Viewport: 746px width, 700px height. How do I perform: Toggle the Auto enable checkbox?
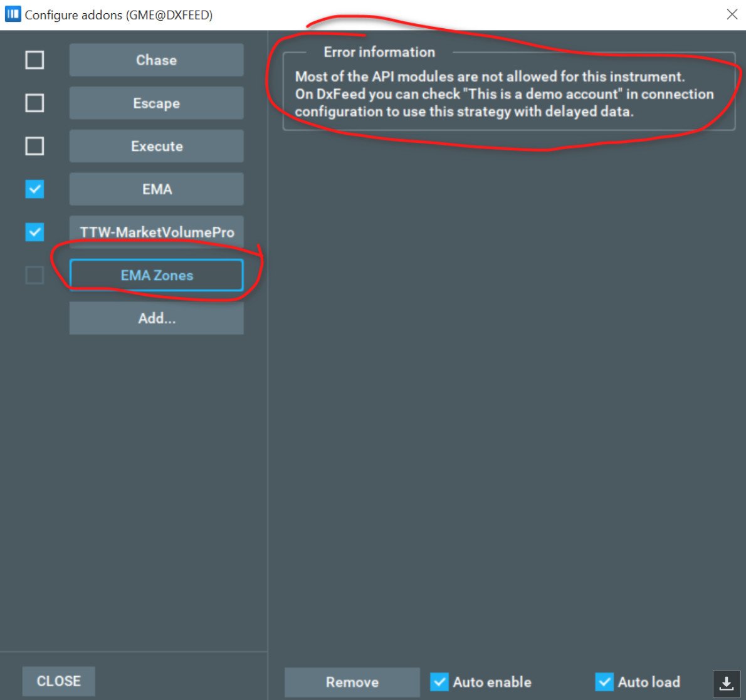click(439, 682)
